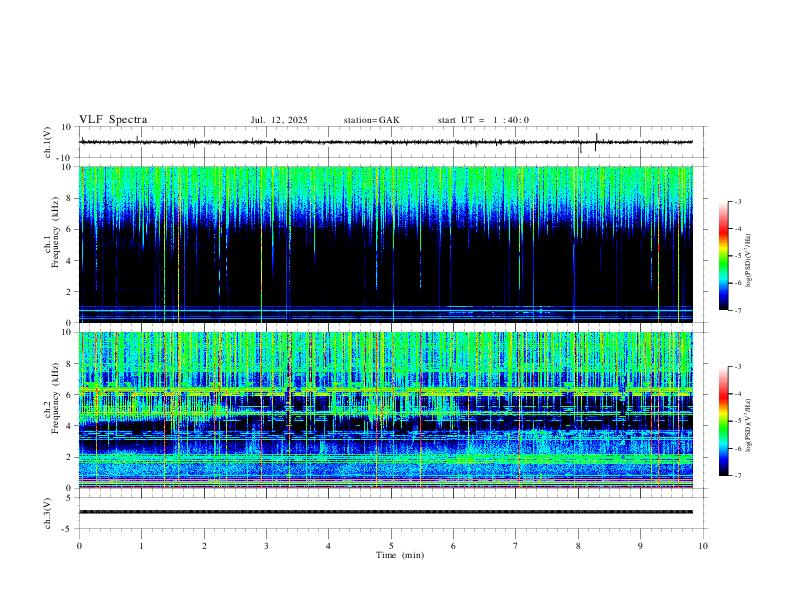Select the "start UT = 1 :40: 0" text

(483, 120)
